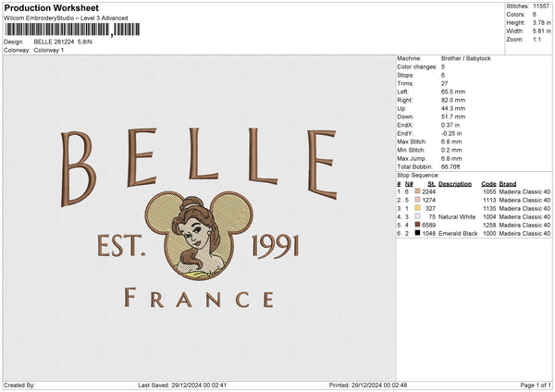
Task: Click the yellow swatch in stop row 3
Action: click(x=417, y=208)
